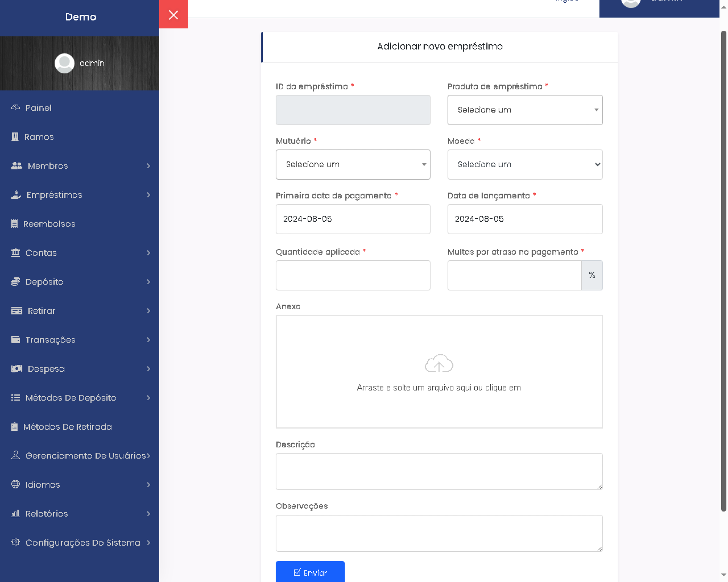Click the cloud upload icon in Anexo
The image size is (728, 582).
pyautogui.click(x=439, y=363)
